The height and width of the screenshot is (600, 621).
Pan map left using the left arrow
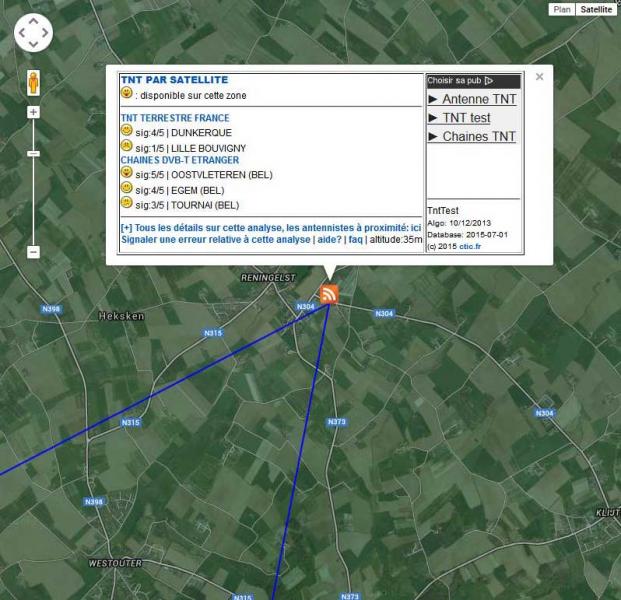(x=20, y=33)
